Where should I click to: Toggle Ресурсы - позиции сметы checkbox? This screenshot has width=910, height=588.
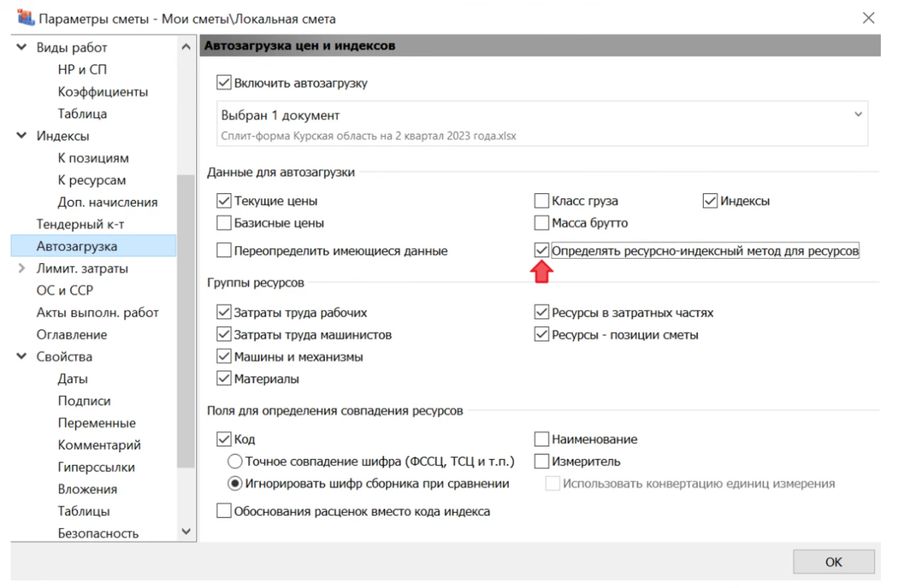coord(542,335)
